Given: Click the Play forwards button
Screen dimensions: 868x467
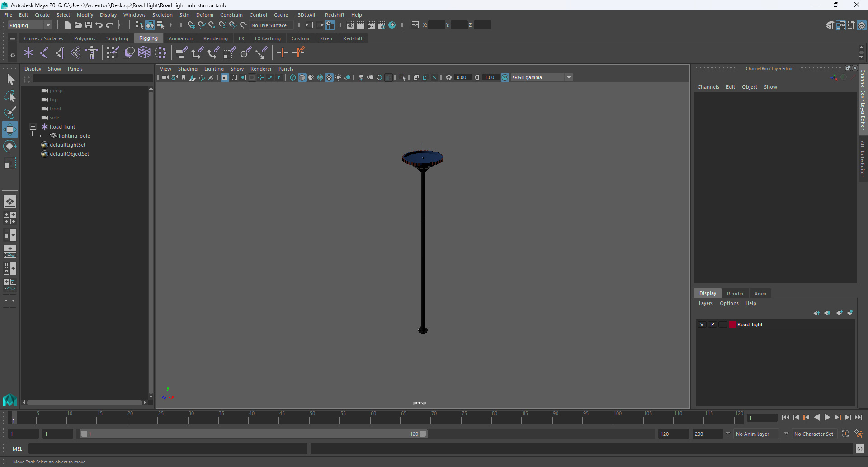Looking at the screenshot, I should tap(827, 418).
